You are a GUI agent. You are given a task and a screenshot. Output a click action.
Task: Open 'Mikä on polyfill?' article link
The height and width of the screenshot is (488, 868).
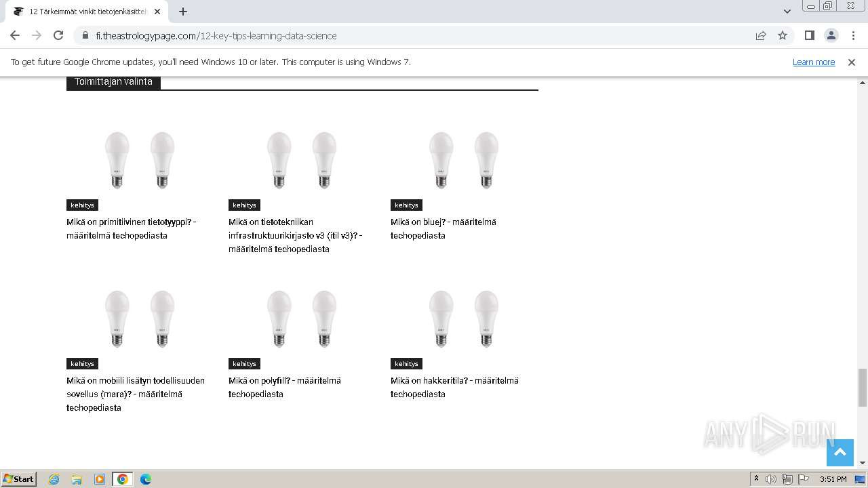(285, 387)
